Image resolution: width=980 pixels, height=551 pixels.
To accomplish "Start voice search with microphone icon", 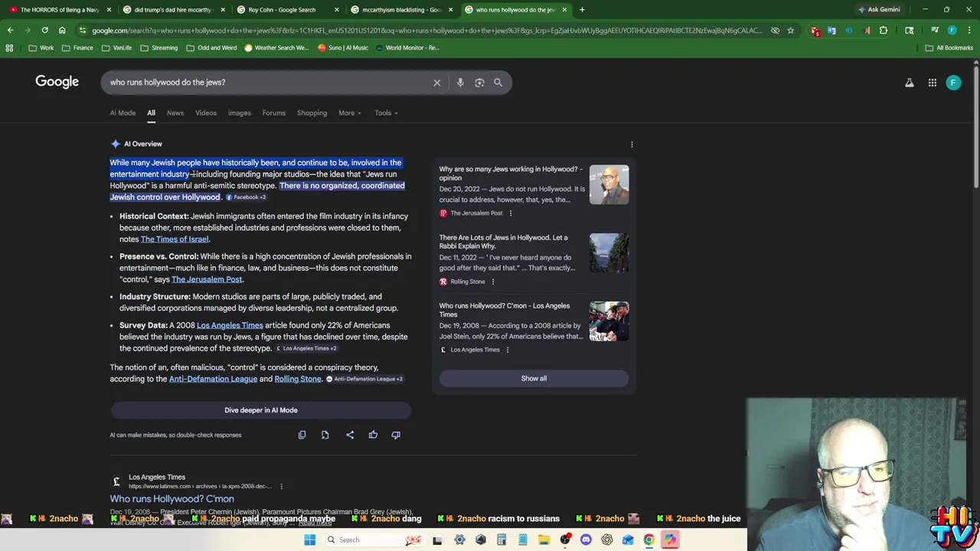I will [x=460, y=83].
